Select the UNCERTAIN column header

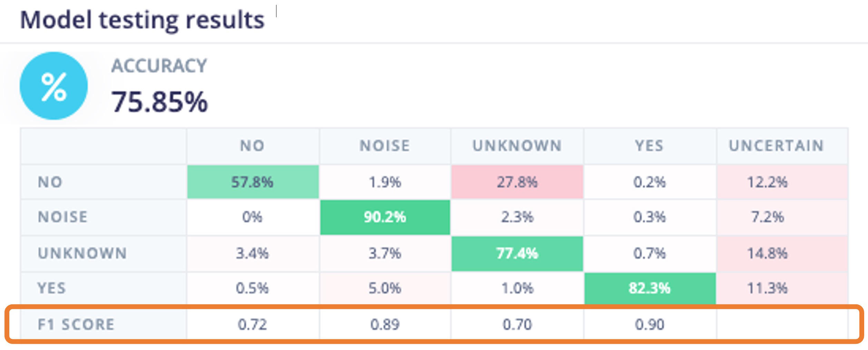[x=777, y=146]
